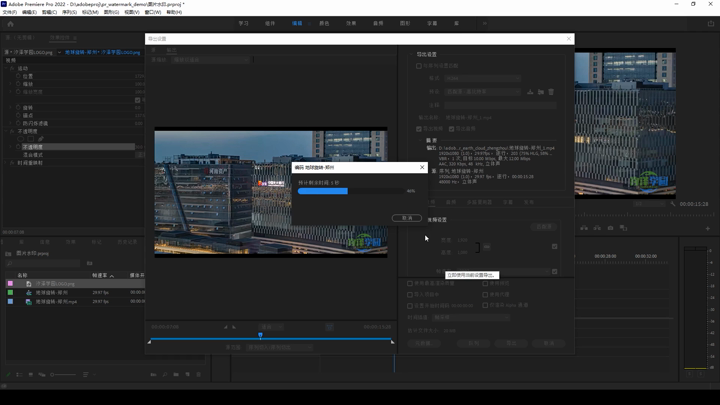
Task: Toggle the 位置 stopwatch animation icon
Action: (18, 76)
